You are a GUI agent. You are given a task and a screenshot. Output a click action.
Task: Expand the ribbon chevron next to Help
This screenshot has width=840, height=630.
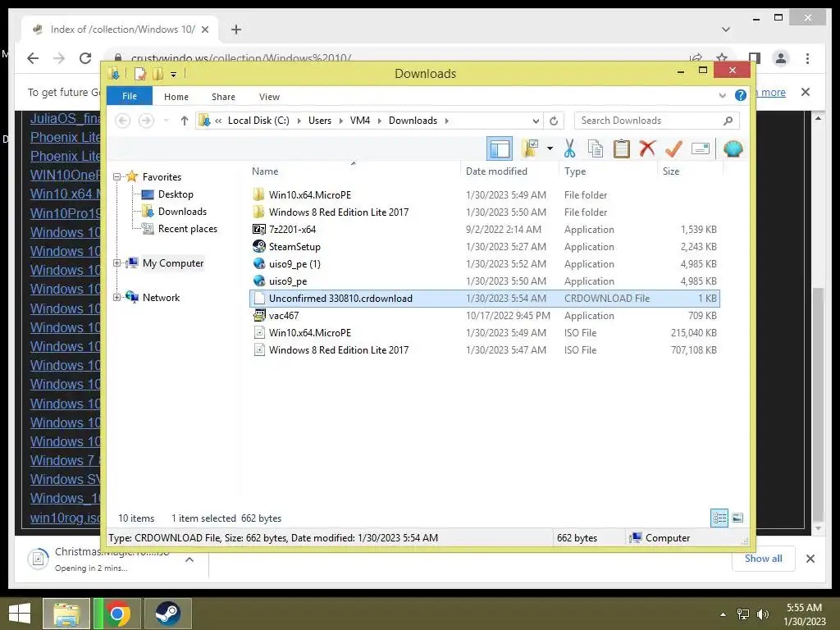[x=722, y=96]
